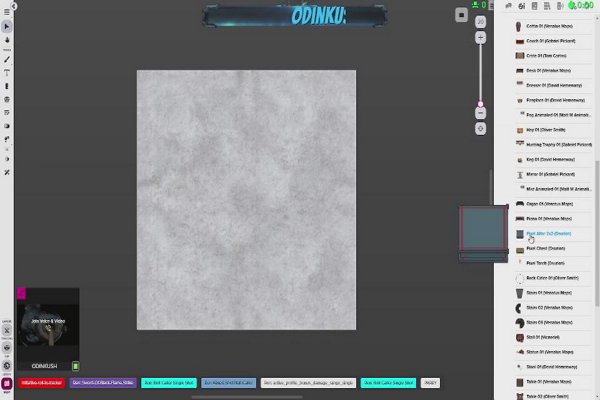Click the Coffin 01 thumbnail image
Screen dimensions: 600x400
tap(519, 26)
